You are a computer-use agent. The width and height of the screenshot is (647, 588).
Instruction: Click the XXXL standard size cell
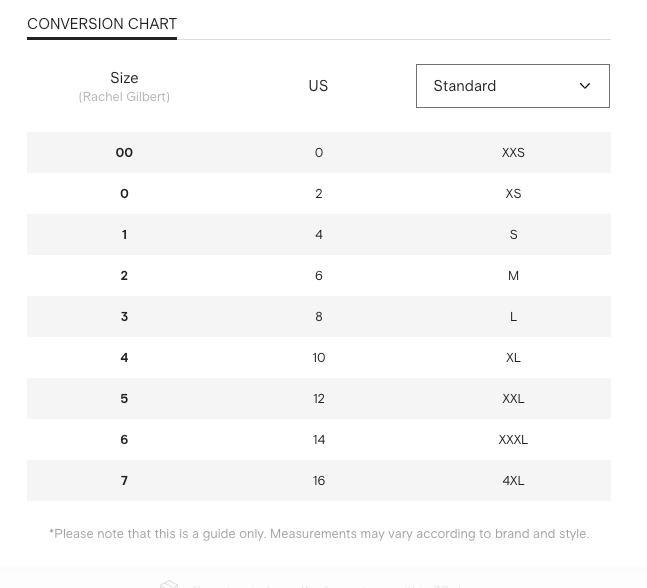513,440
